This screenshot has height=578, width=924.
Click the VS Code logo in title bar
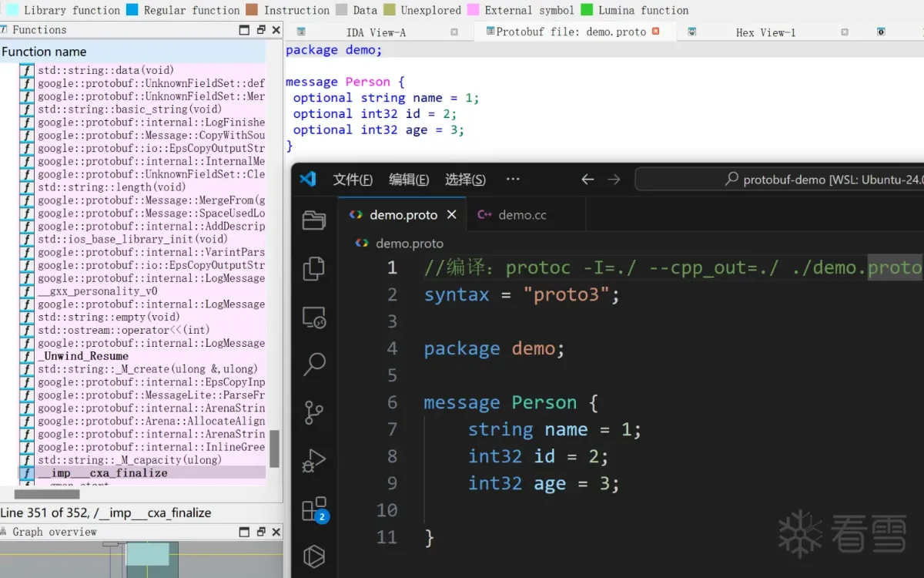click(308, 179)
